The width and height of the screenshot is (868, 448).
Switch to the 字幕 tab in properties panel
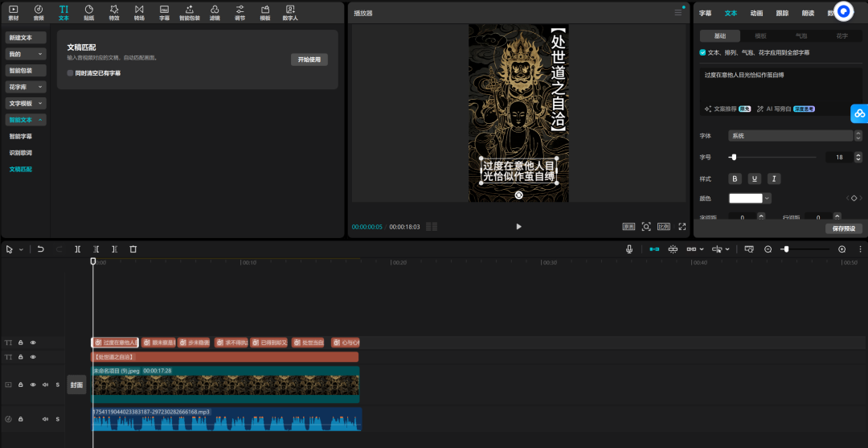(706, 14)
